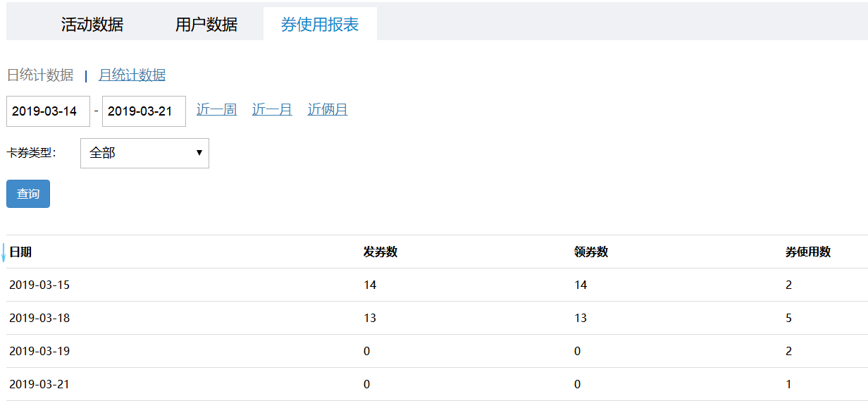
Task: Click the end date field 2019-03-21
Action: [144, 111]
